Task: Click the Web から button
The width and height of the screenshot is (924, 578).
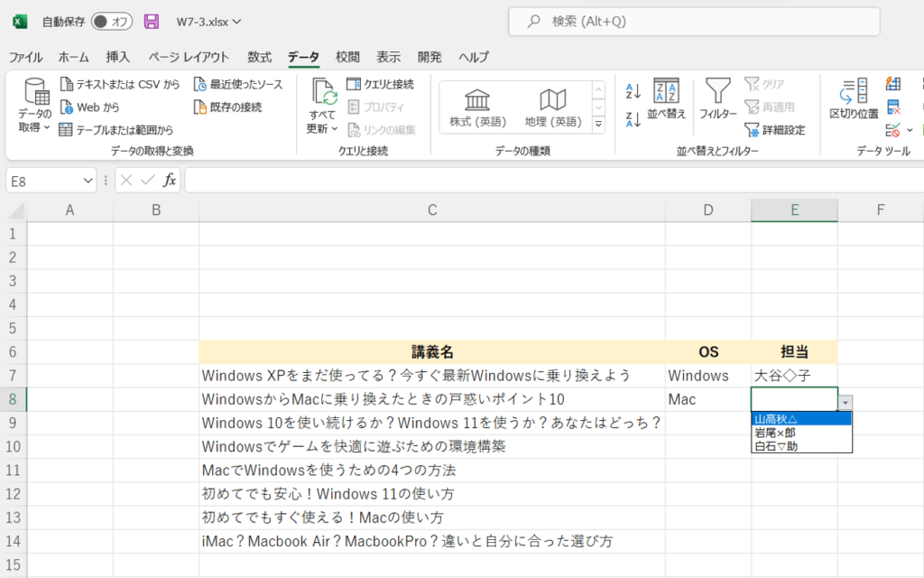Action: [x=89, y=107]
